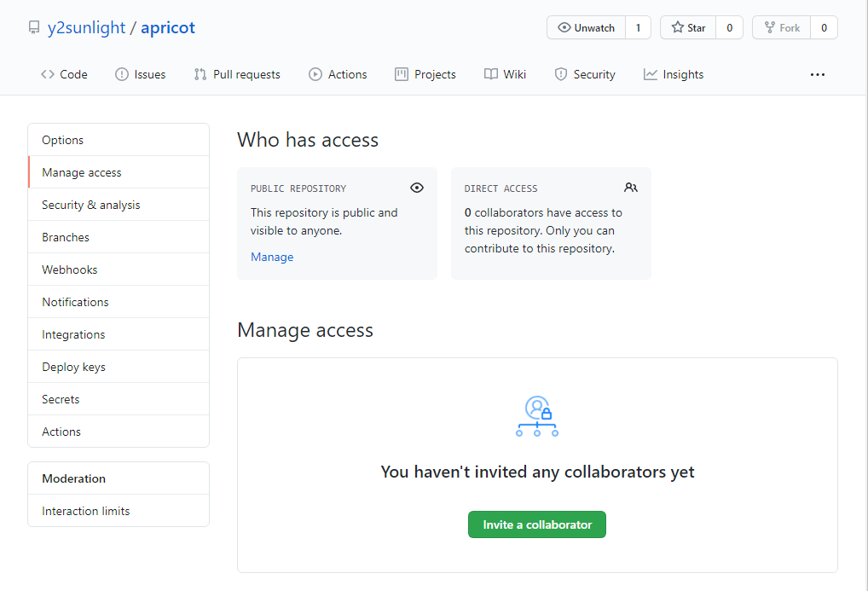View the Projects tab
Image resolution: width=868 pixels, height=591 pixels.
[x=425, y=75]
